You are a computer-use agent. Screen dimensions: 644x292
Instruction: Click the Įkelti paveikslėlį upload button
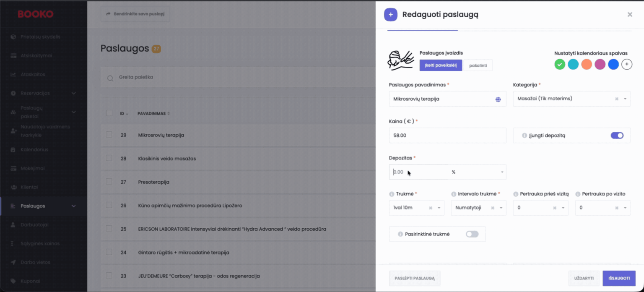[441, 65]
